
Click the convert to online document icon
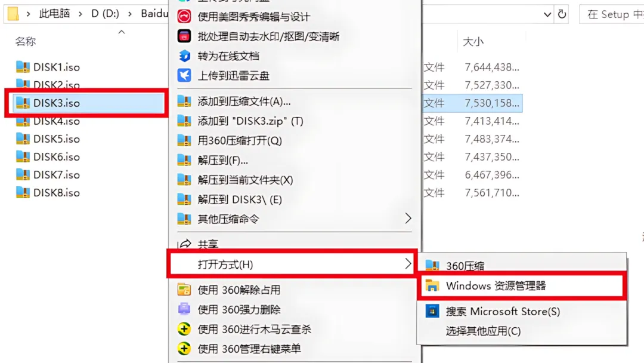(184, 56)
